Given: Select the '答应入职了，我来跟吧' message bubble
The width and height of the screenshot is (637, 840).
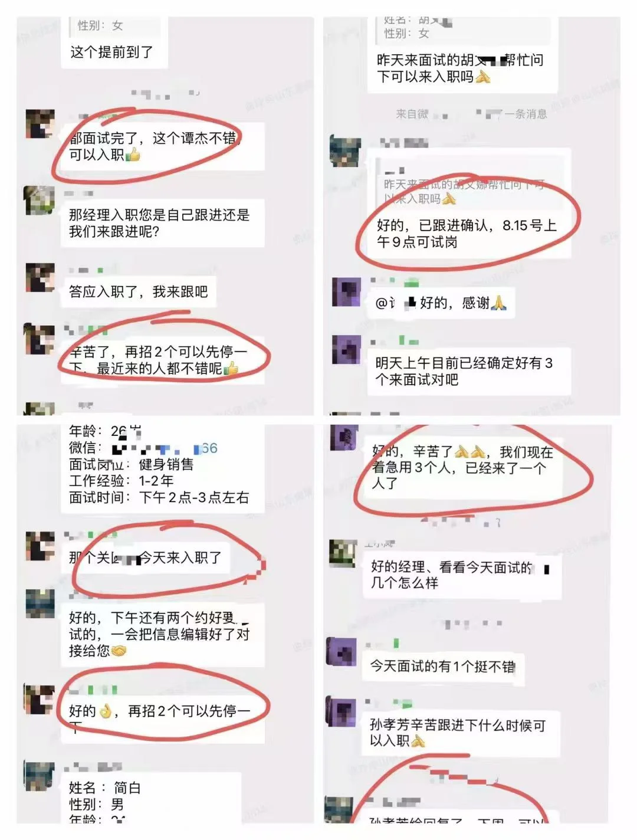Looking at the screenshot, I should point(139,292).
